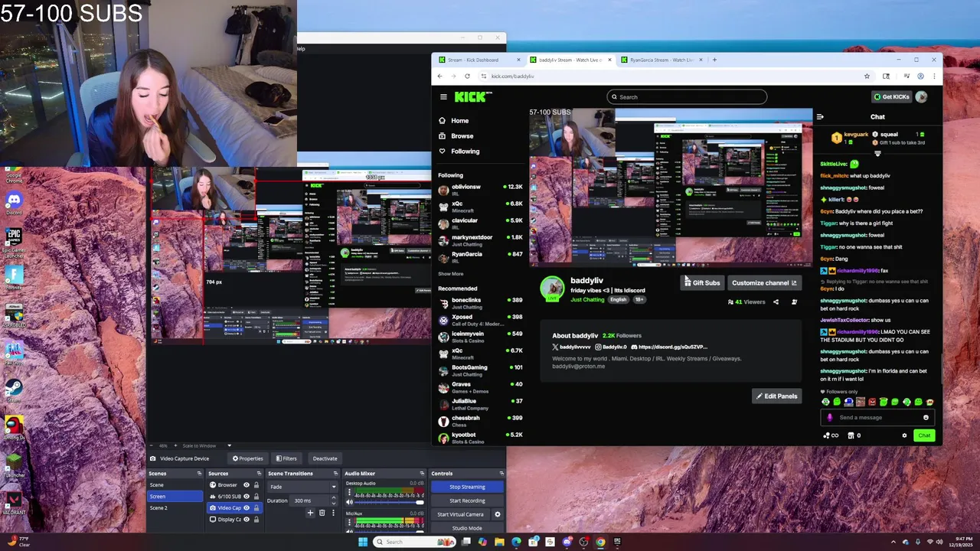Open Mic/Aux three-dot options
The width and height of the screenshot is (980, 551).
[350, 522]
